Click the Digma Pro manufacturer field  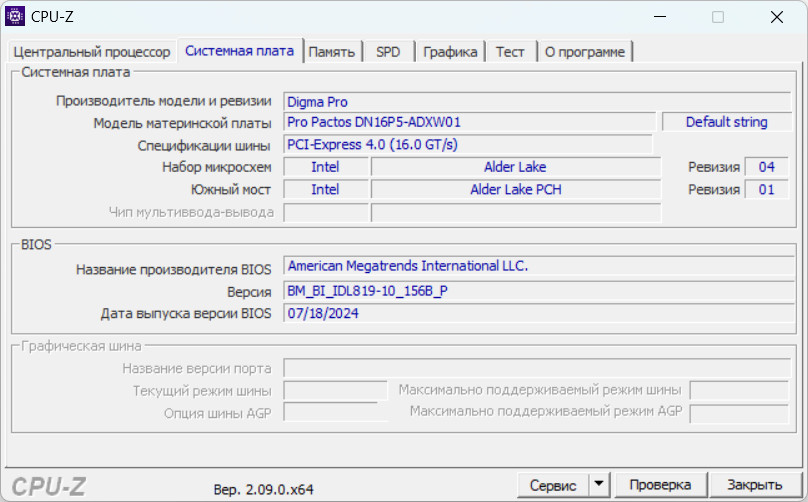pos(537,102)
